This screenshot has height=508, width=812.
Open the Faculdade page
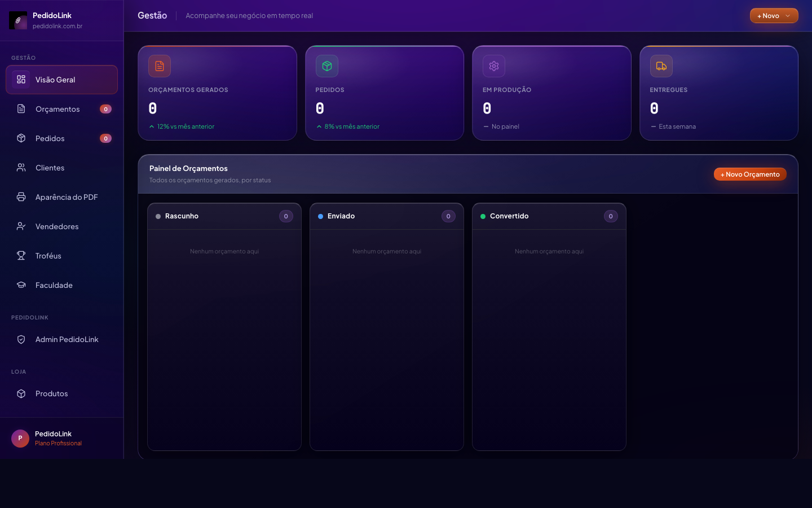[x=61, y=285]
